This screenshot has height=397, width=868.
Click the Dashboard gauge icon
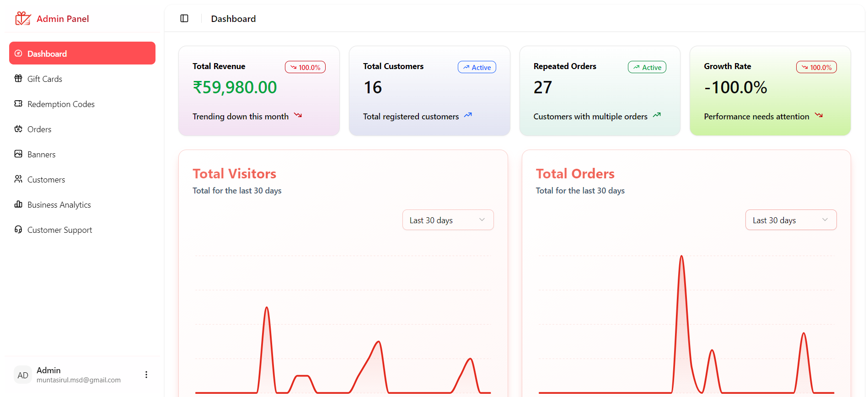(18, 54)
